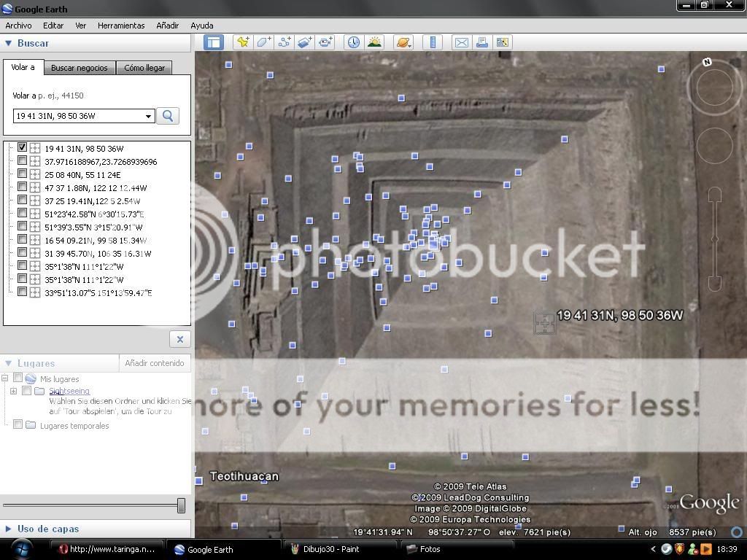Click the zoom slider on the map
The image size is (747, 560).
point(715,239)
